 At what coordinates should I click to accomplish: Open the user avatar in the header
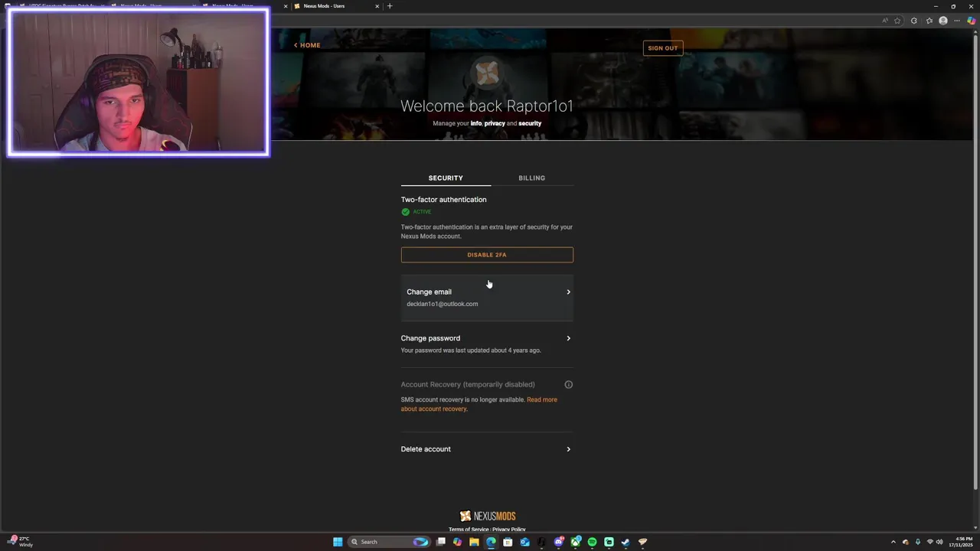click(487, 73)
